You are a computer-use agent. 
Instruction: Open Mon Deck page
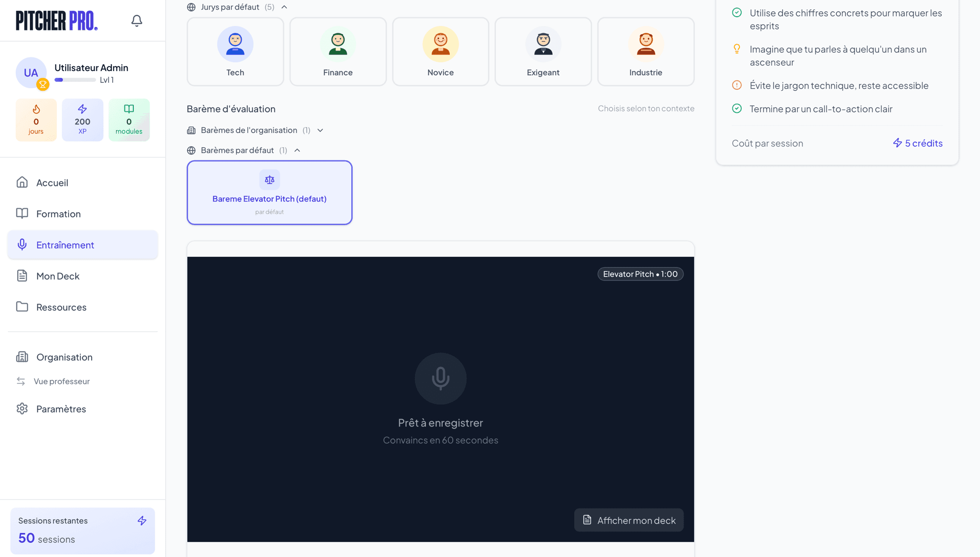[83, 276]
